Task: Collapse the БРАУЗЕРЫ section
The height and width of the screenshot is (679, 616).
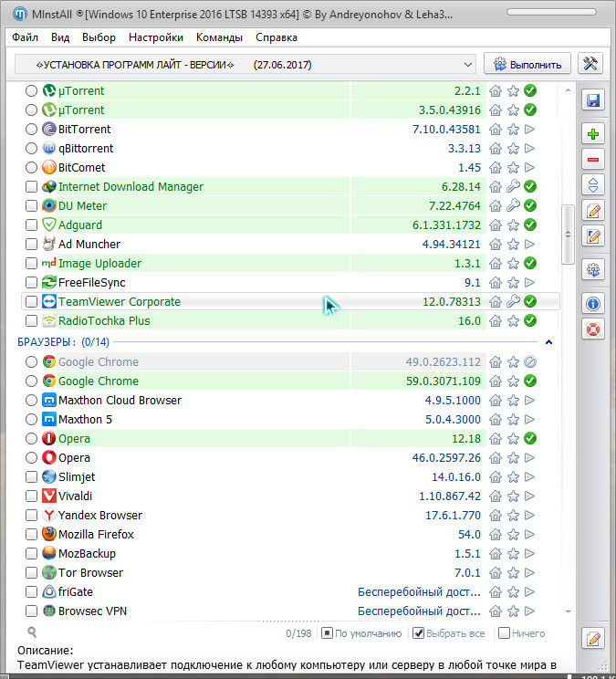Action: click(x=548, y=342)
